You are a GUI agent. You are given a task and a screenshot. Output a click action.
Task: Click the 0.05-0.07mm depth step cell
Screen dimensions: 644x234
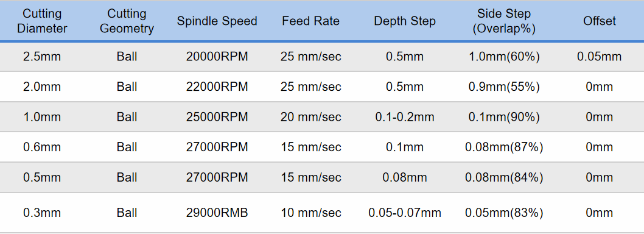point(405,213)
